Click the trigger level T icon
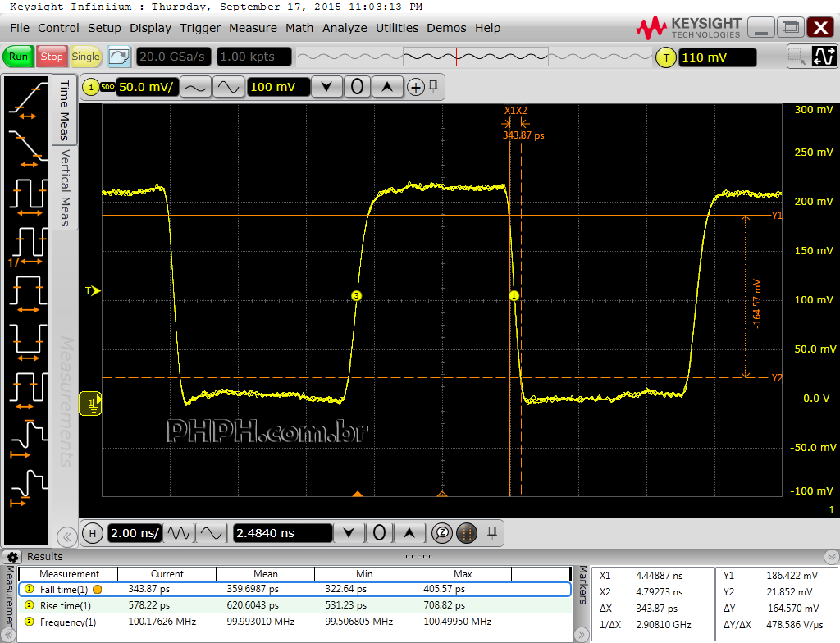 pyautogui.click(x=665, y=57)
